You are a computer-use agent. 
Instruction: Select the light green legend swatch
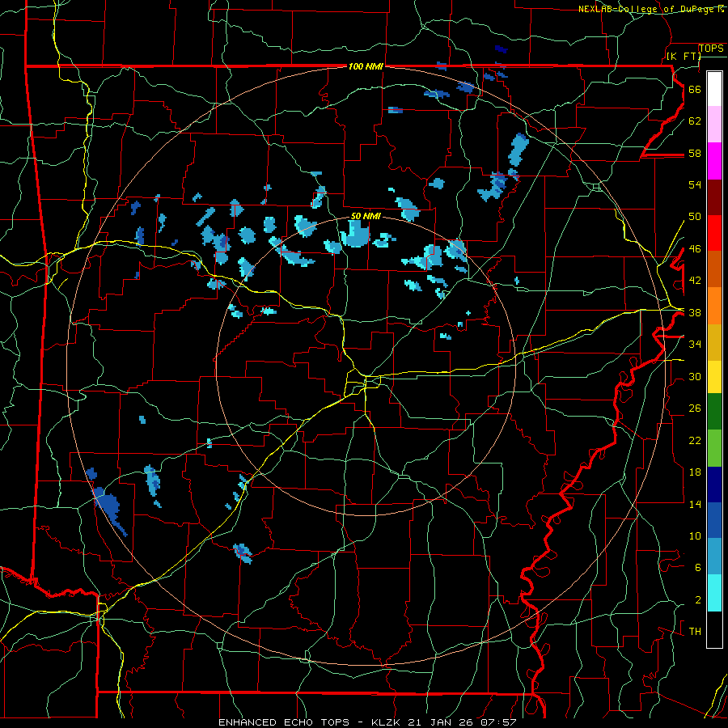point(714,448)
